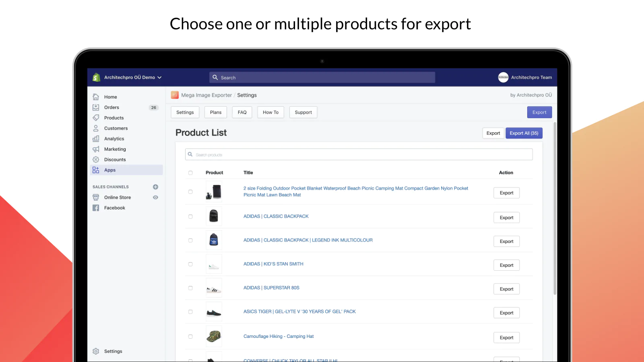
Task: Switch to the Plans tab
Action: (x=215, y=112)
